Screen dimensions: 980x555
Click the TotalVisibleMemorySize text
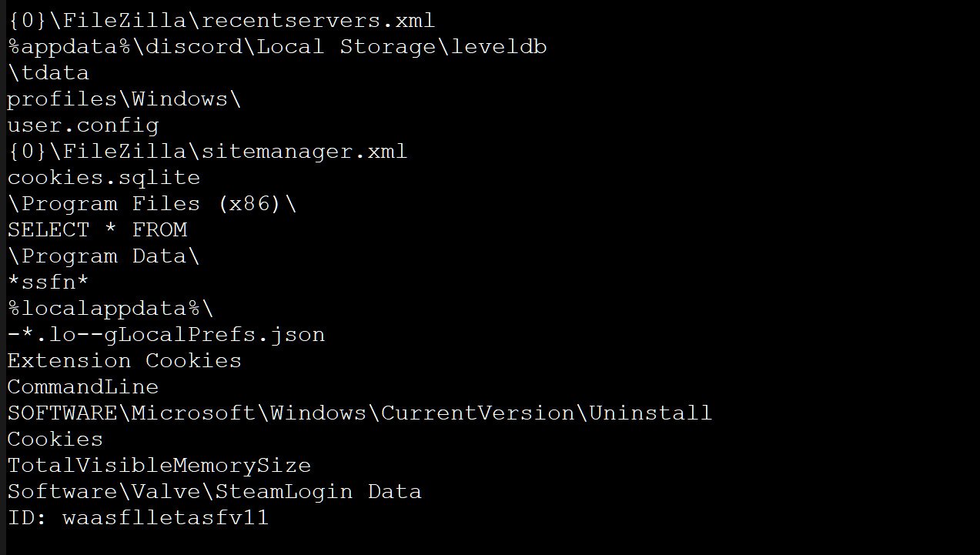159,466
